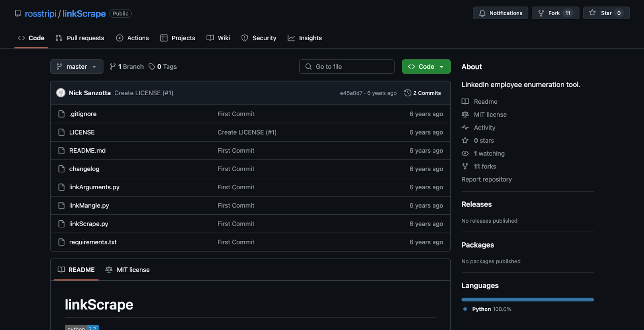
Task: Switch to the Projects tab
Action: 178,38
